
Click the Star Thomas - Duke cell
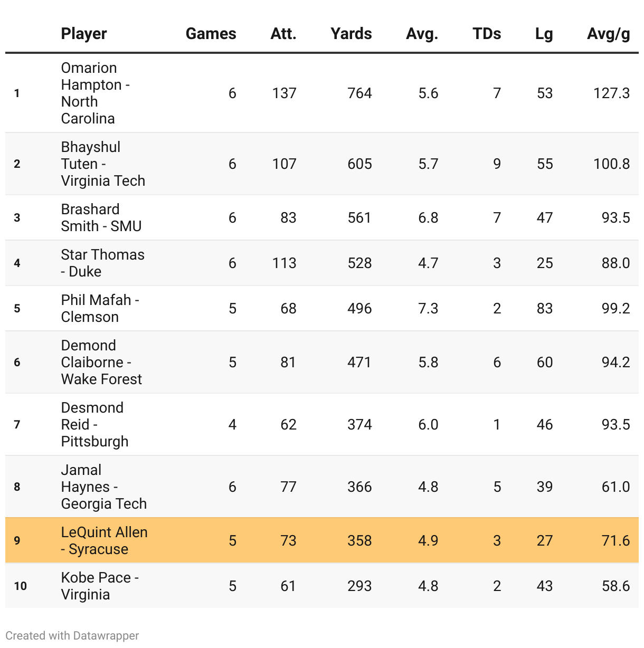102,263
